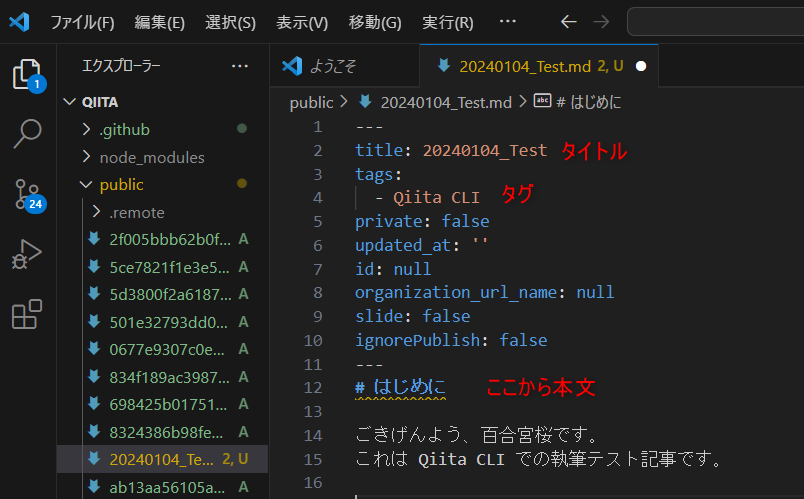Screen dimensions: 804x499
Task: Click markdown icon in breadcrumb file entry
Action: [x=365, y=102]
